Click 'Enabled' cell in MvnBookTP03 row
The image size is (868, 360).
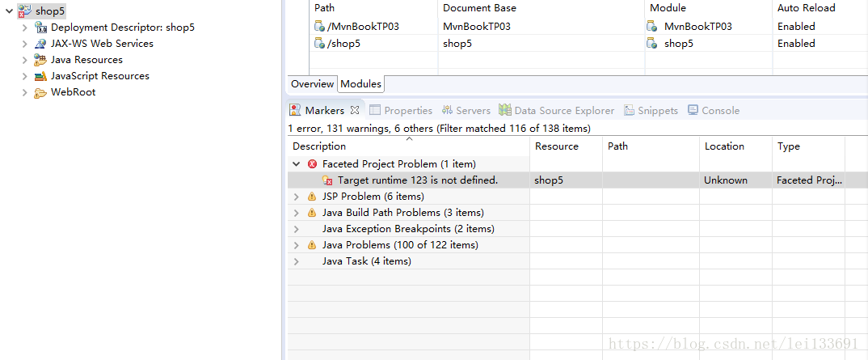(x=796, y=26)
